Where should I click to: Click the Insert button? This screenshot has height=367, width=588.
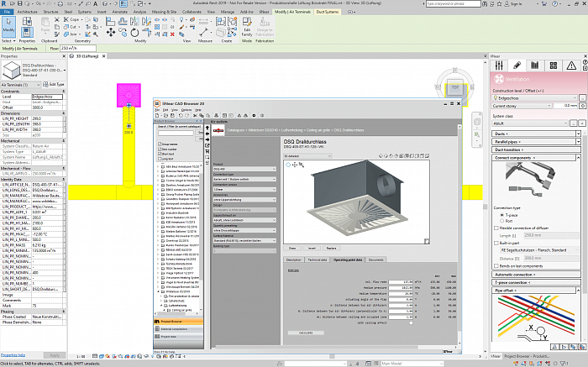click(312, 248)
